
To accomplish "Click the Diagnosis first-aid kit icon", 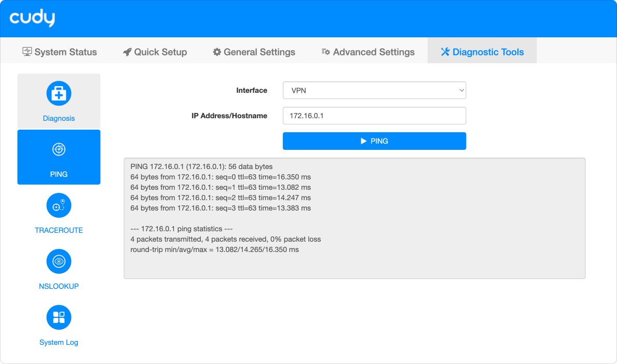I will tap(59, 94).
